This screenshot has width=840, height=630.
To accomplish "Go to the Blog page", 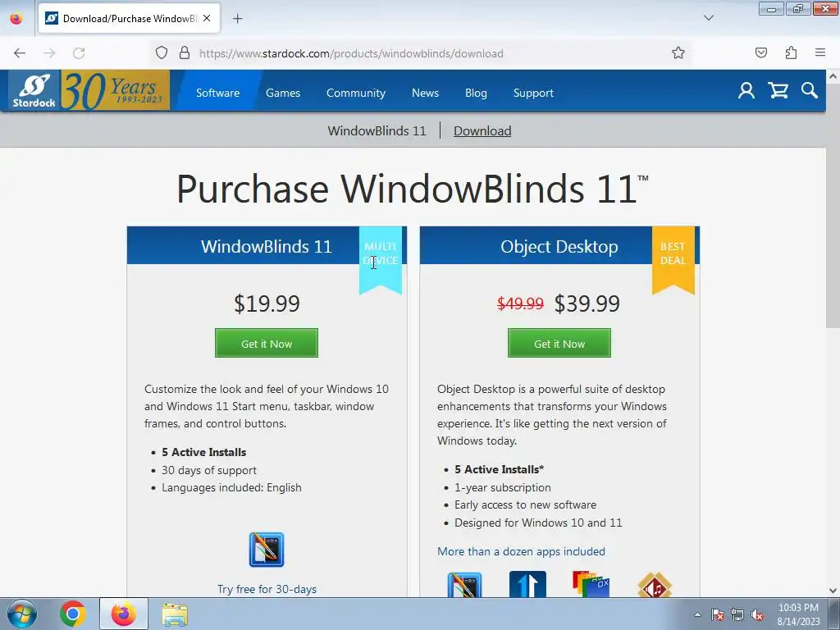I will 476,93.
